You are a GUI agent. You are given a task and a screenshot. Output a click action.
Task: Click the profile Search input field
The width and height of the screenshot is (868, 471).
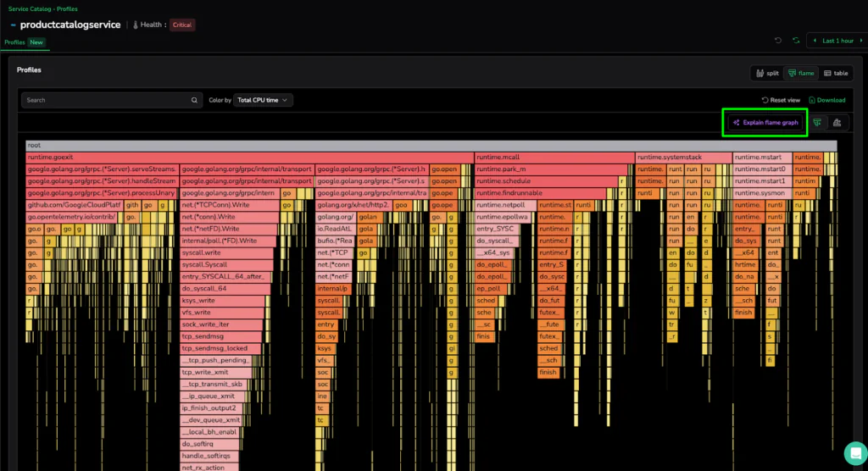coord(106,100)
